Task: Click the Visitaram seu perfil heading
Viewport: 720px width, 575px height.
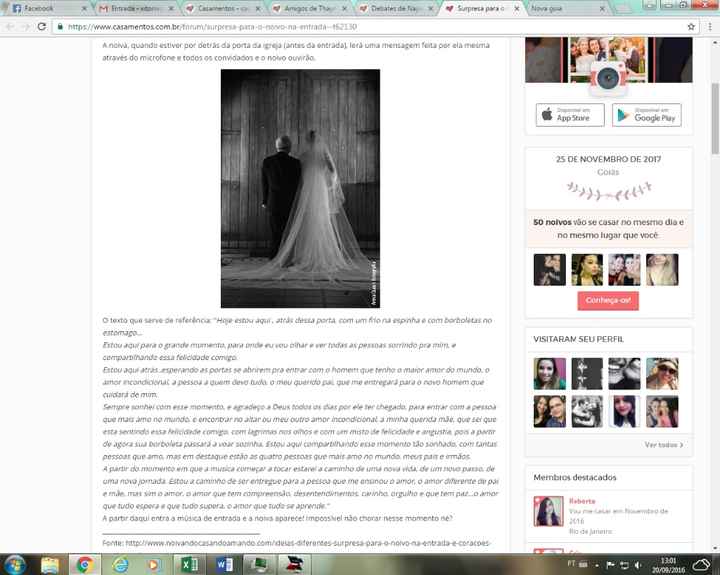Action: click(x=578, y=339)
